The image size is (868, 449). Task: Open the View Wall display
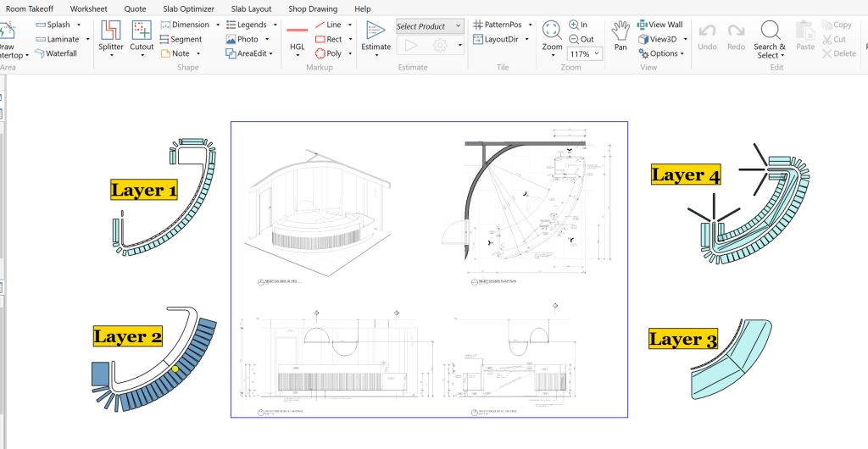click(659, 25)
